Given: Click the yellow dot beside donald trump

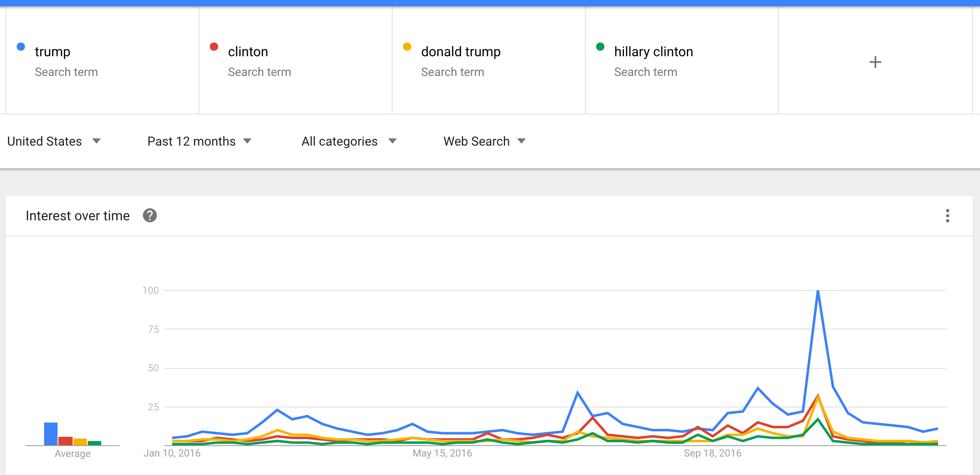Looking at the screenshot, I should [x=407, y=47].
